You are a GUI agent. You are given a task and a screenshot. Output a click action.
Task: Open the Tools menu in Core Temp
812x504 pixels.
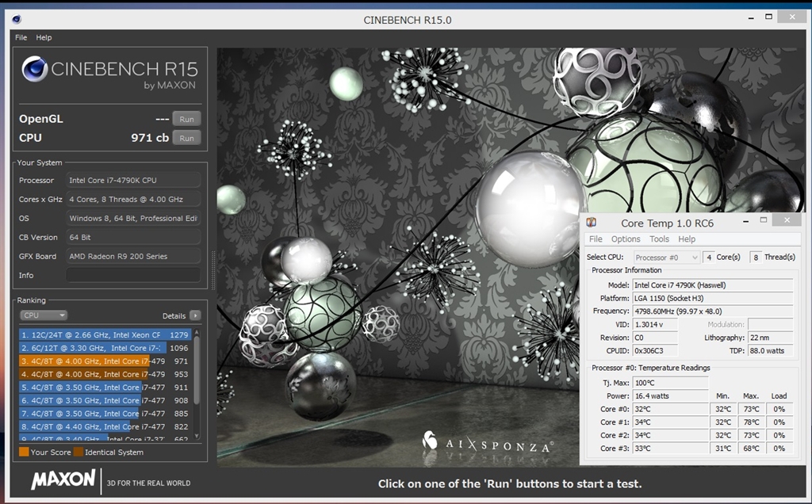pyautogui.click(x=659, y=239)
